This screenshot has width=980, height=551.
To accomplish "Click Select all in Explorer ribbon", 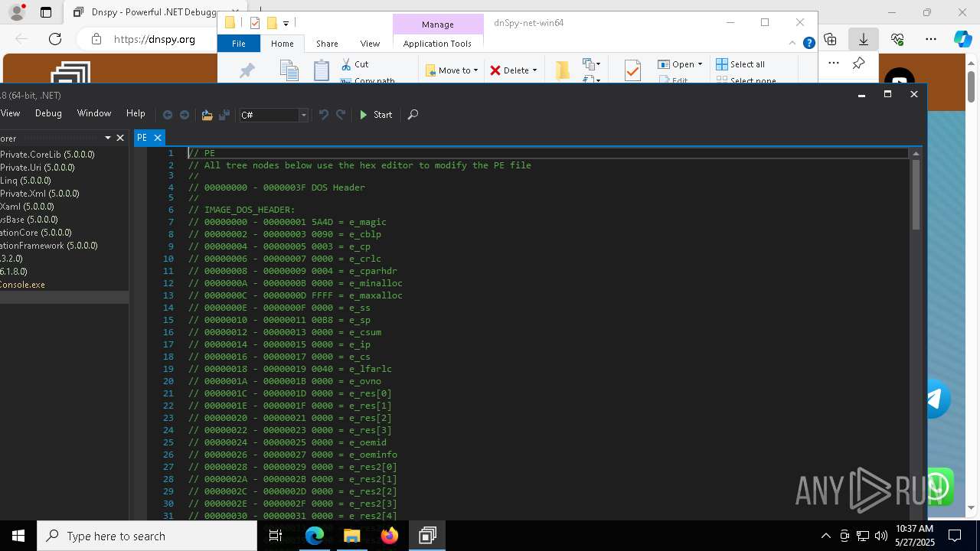I will pyautogui.click(x=740, y=64).
